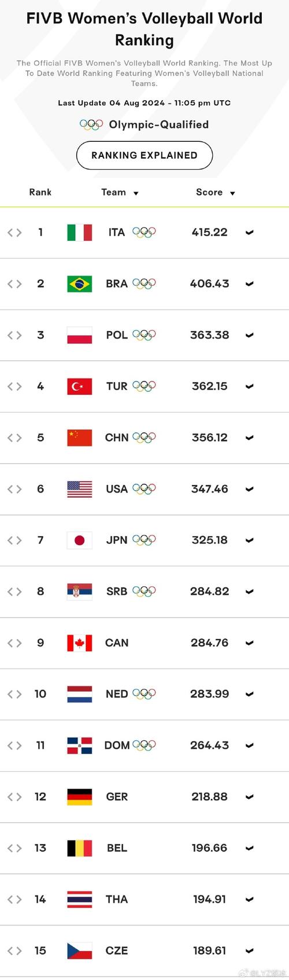Click Olympic rings icon in Olympic-Qualified legend
This screenshot has width=289, height=980.
(x=91, y=124)
